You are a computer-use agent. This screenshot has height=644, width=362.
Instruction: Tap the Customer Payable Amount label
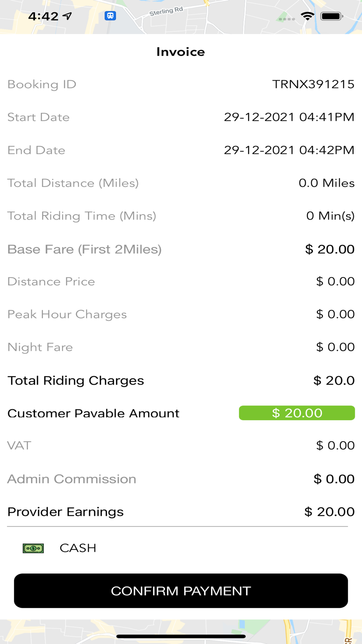93,413
